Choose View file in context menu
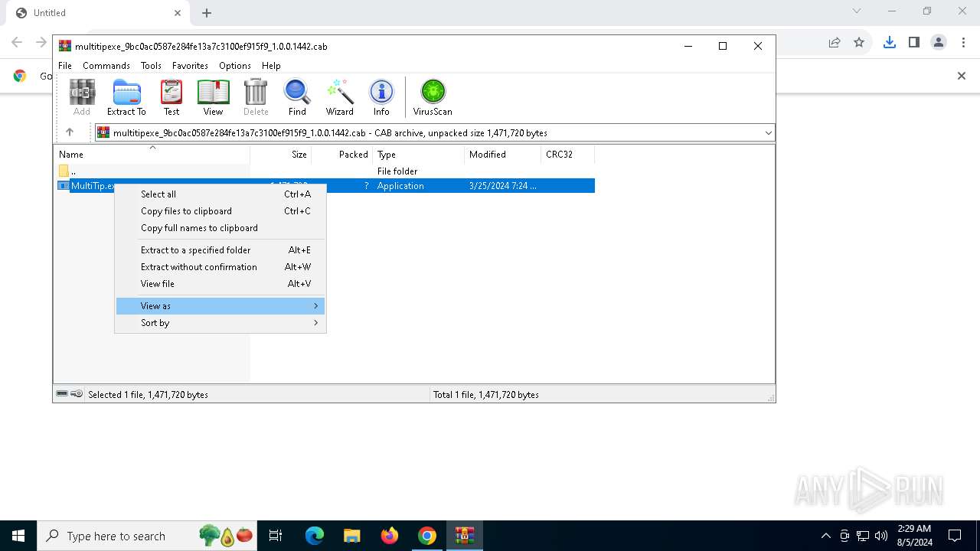Viewport: 980px width, 551px height. 220,284
